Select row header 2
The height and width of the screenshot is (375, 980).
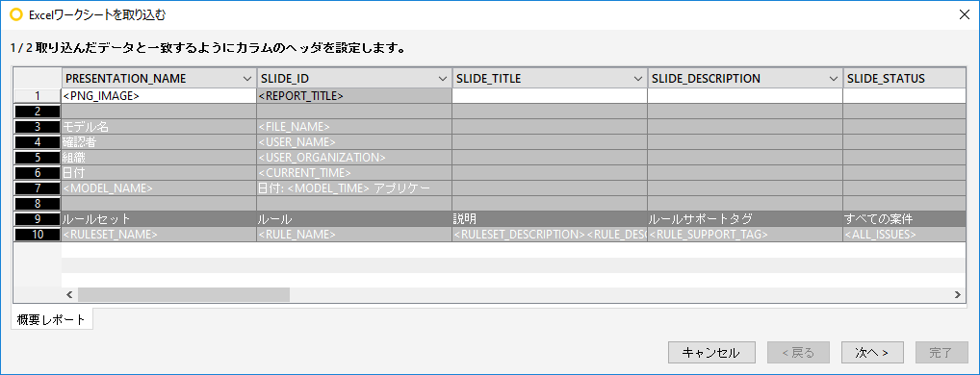38,112
